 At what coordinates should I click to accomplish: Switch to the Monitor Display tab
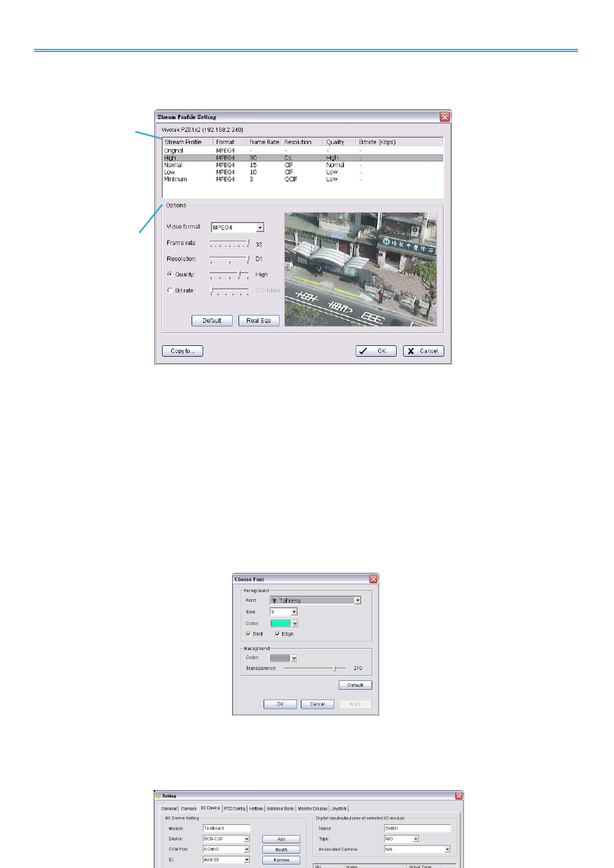(313, 809)
